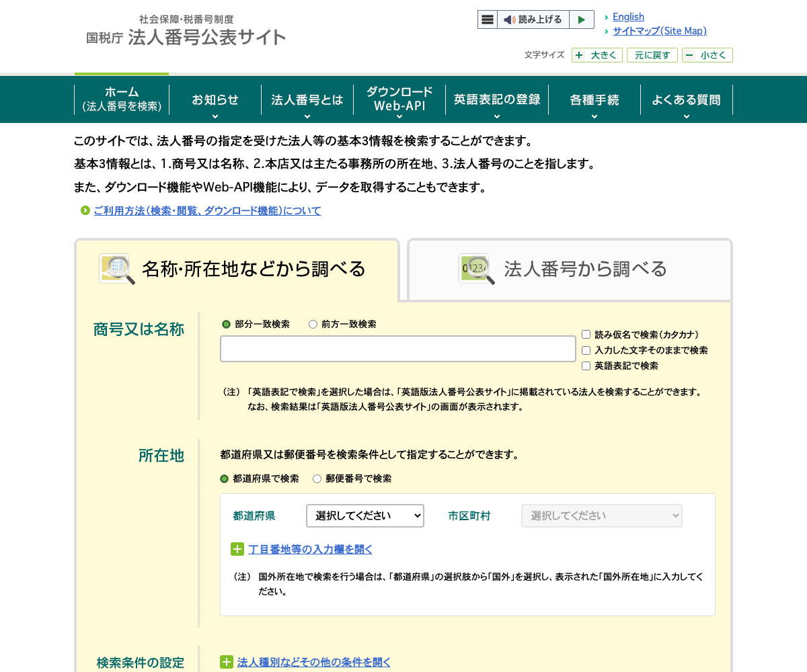807x672 pixels.
Task: Select 前方一致検索 radio button
Action: coord(313,324)
